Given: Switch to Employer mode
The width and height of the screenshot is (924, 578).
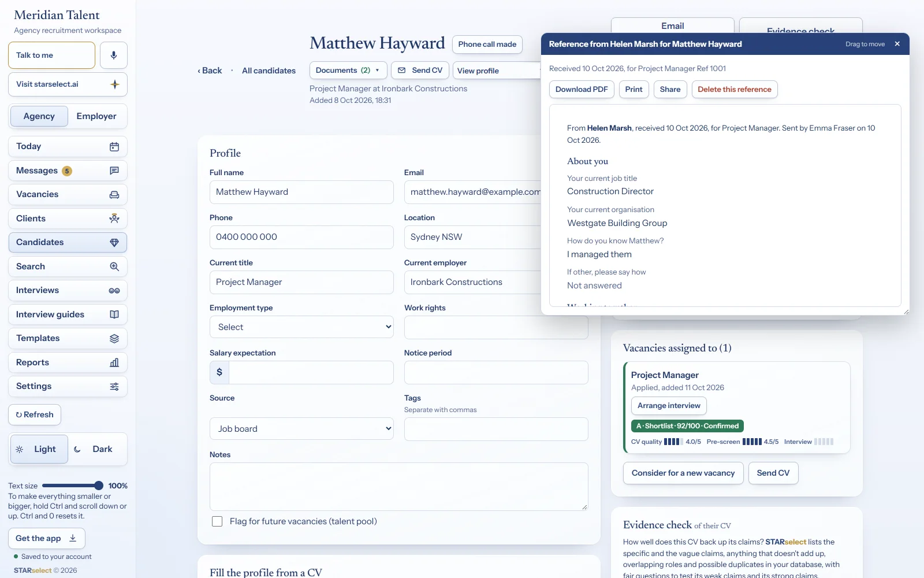Looking at the screenshot, I should [x=96, y=116].
